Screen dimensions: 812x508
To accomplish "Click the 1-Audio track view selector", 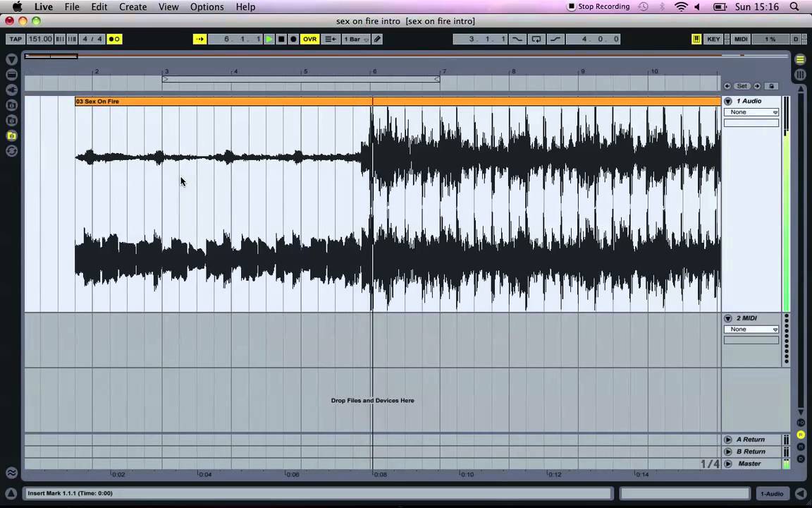I will [x=772, y=493].
